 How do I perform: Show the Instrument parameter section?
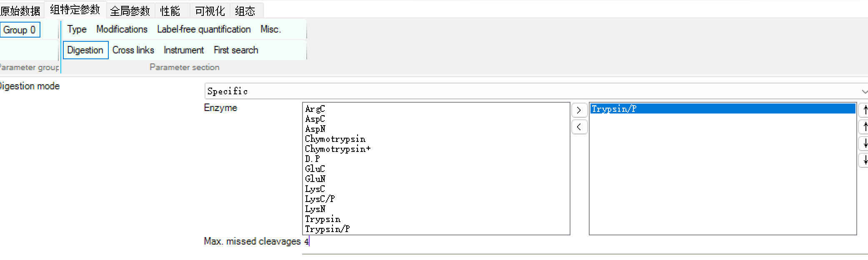[184, 50]
